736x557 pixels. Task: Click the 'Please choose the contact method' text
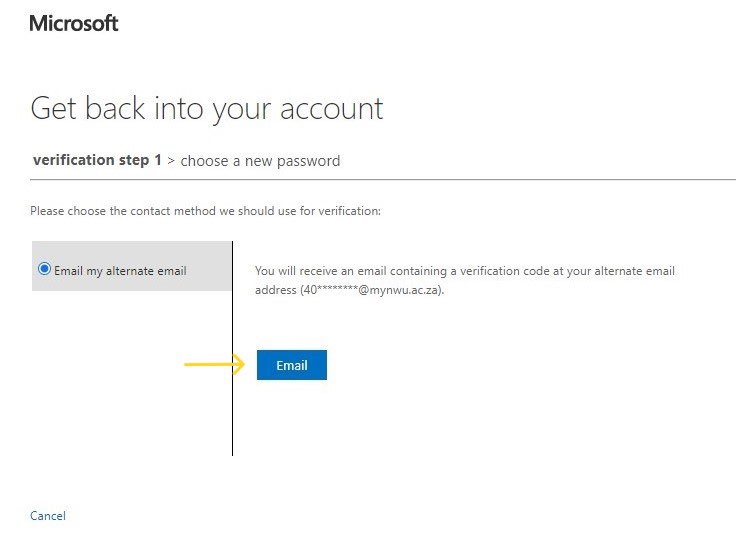(206, 211)
